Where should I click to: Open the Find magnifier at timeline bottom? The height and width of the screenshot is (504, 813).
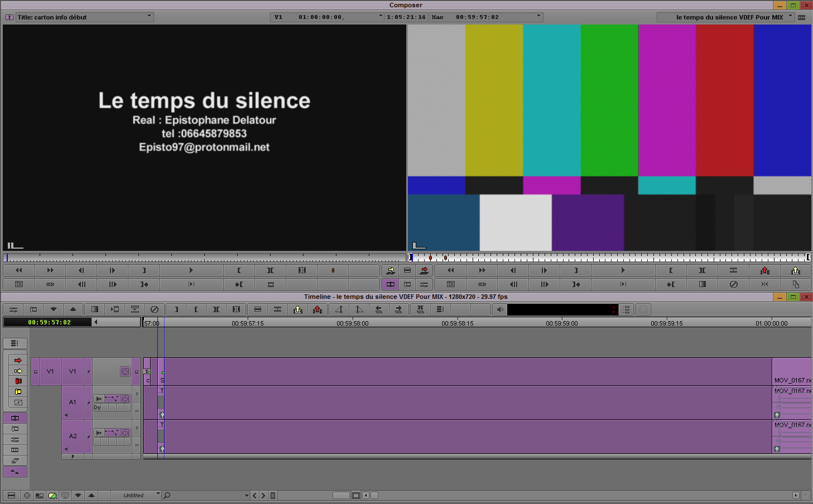167,495
